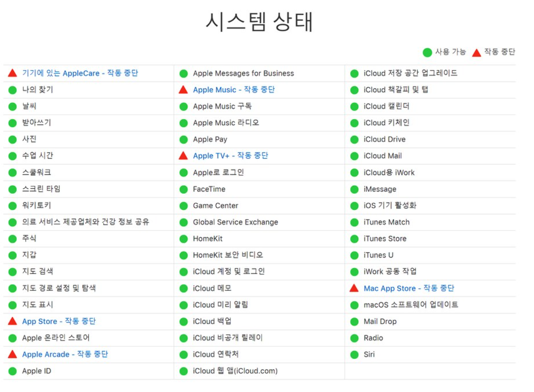Click the iCloud 캘린더 text
The height and width of the screenshot is (392, 534).
[x=386, y=106]
